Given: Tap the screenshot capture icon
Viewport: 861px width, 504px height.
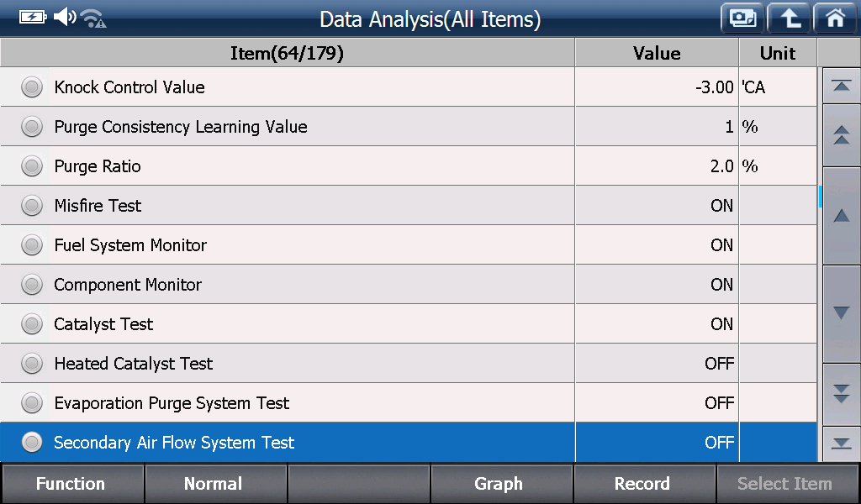Looking at the screenshot, I should 742,18.
